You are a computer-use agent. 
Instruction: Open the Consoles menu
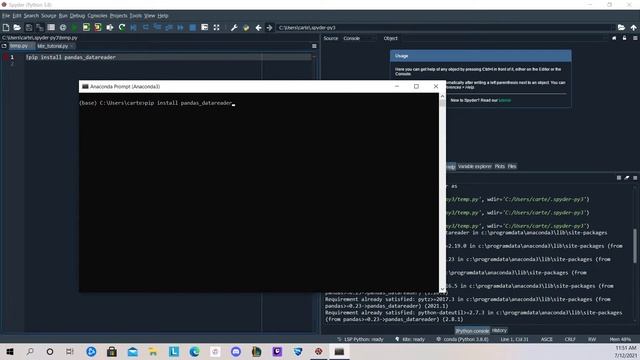[x=97, y=16]
